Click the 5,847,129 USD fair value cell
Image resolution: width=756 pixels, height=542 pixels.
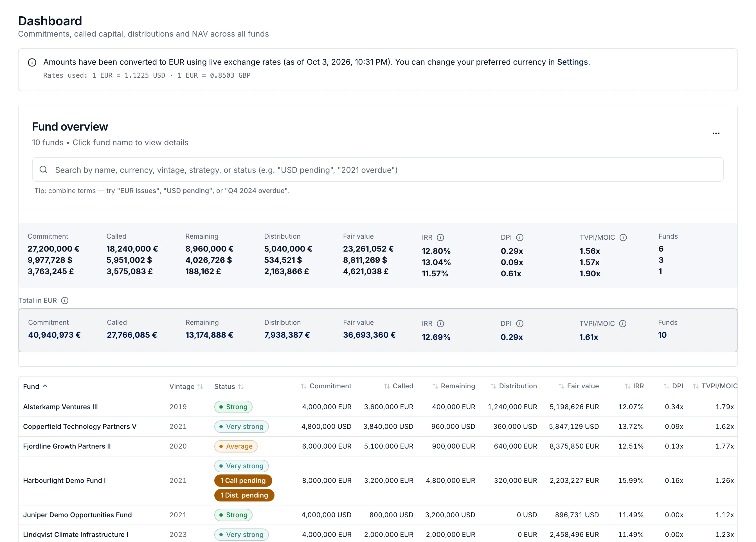[x=574, y=426]
